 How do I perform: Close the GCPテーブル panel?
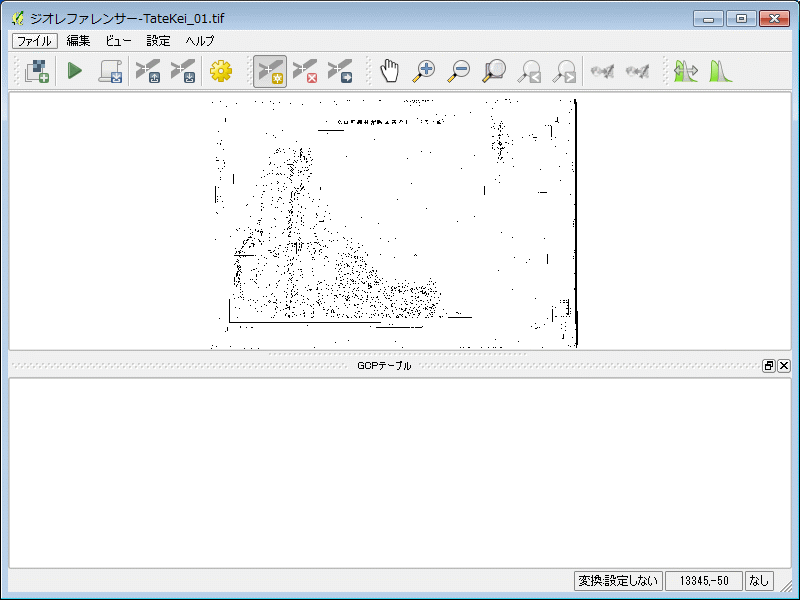click(x=784, y=366)
